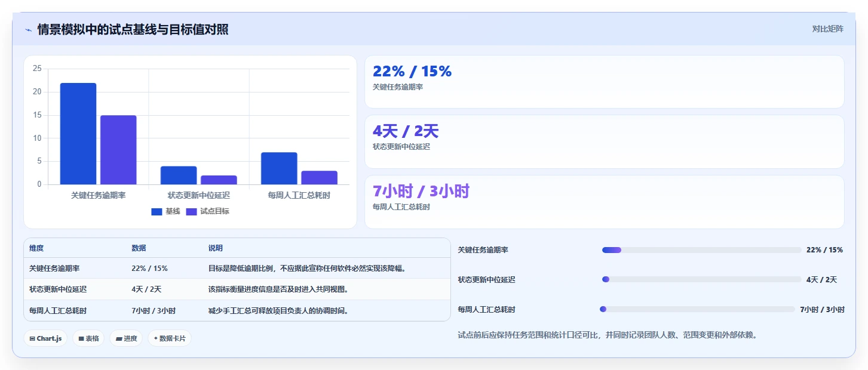The width and height of the screenshot is (868, 370).
Task: Click the description starting 减少手工汇总
Action: (x=278, y=311)
